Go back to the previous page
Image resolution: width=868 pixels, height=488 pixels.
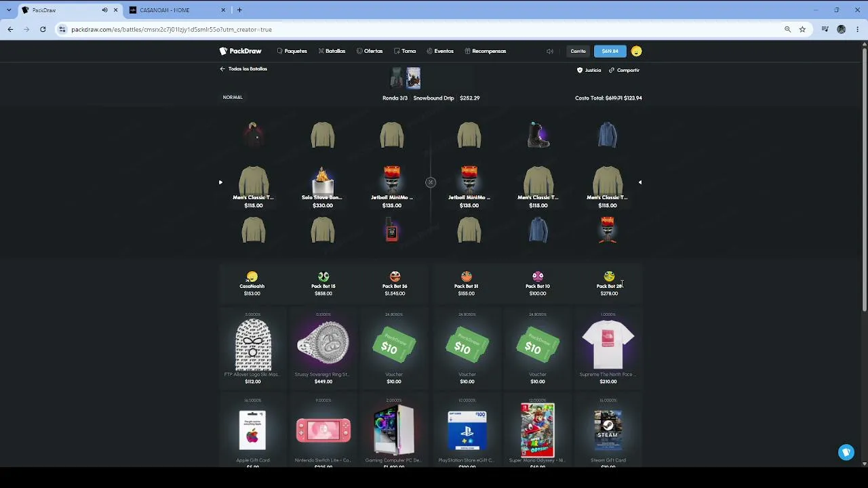tap(10, 29)
